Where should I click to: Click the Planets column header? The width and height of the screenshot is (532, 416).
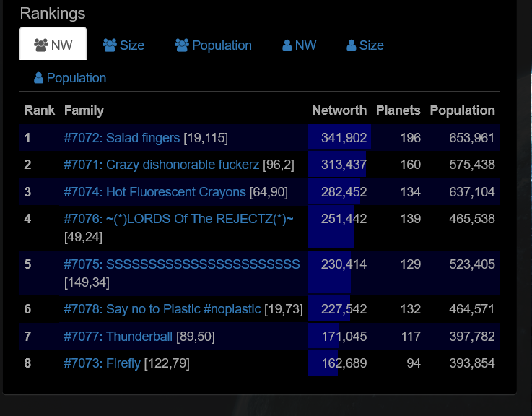click(x=398, y=110)
